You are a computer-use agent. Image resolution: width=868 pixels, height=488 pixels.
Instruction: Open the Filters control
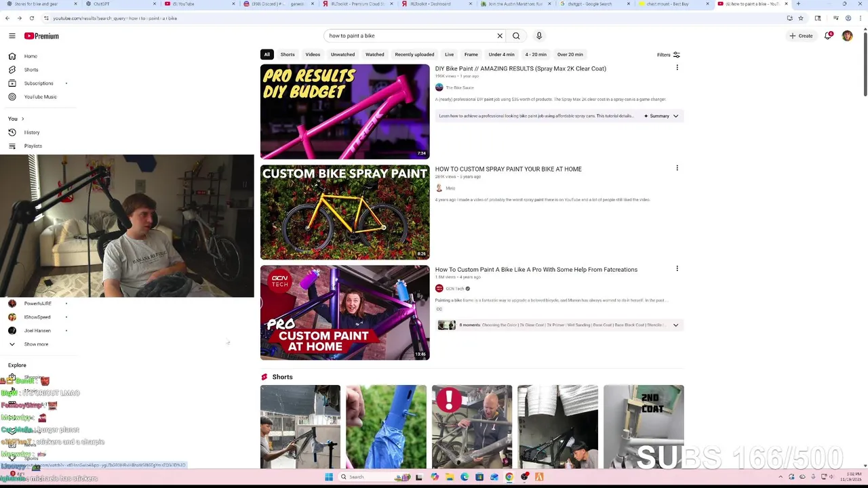pos(668,55)
